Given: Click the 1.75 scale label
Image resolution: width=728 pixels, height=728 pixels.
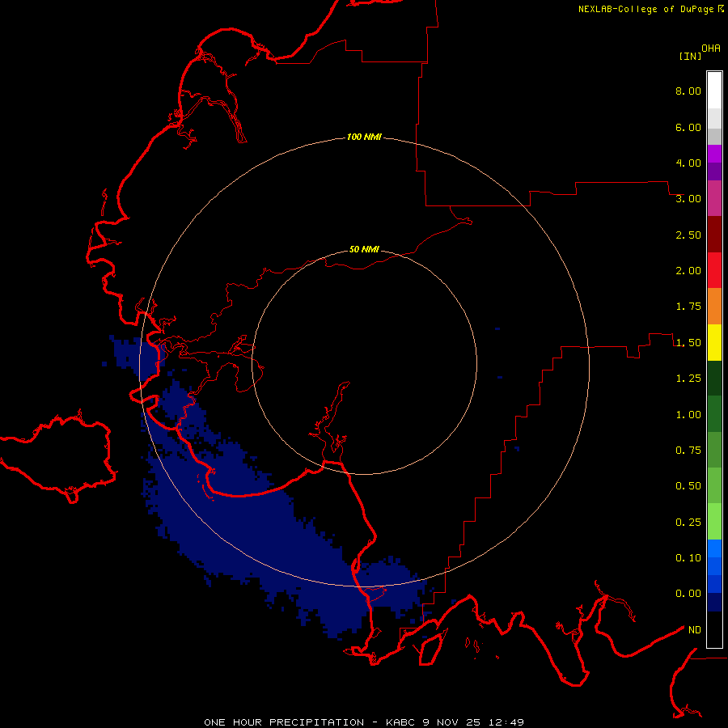Looking at the screenshot, I should click(688, 307).
